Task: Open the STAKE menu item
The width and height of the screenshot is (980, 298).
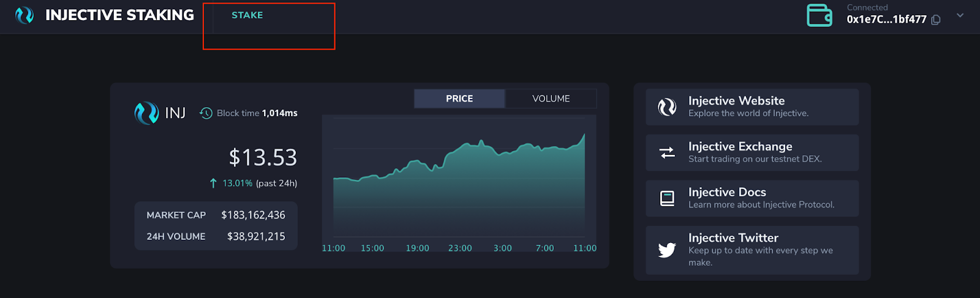Action: (247, 15)
